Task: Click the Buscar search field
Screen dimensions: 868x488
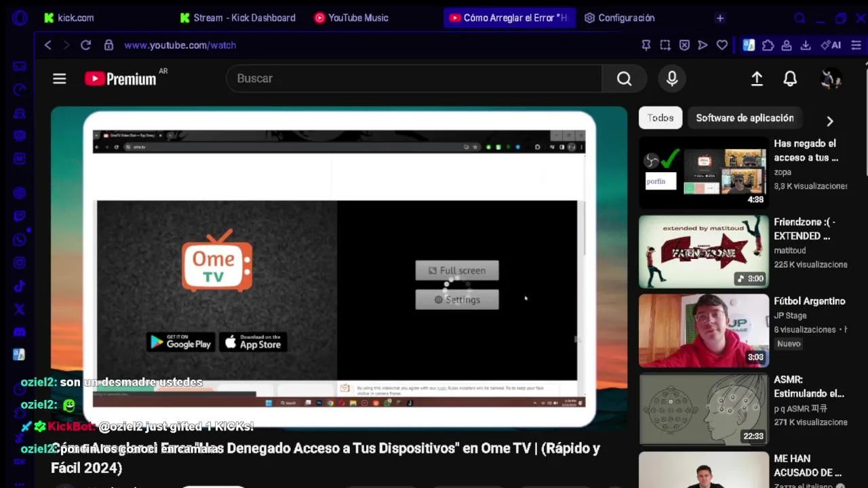Action: click(x=414, y=79)
